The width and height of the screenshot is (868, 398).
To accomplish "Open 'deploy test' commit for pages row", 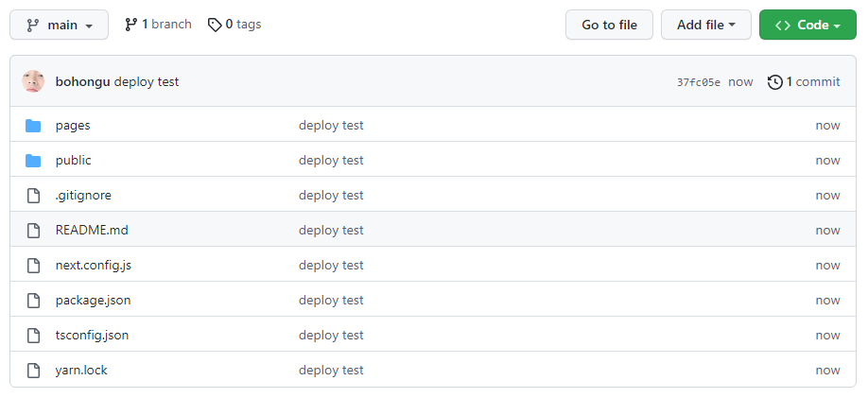I will coord(331,126).
